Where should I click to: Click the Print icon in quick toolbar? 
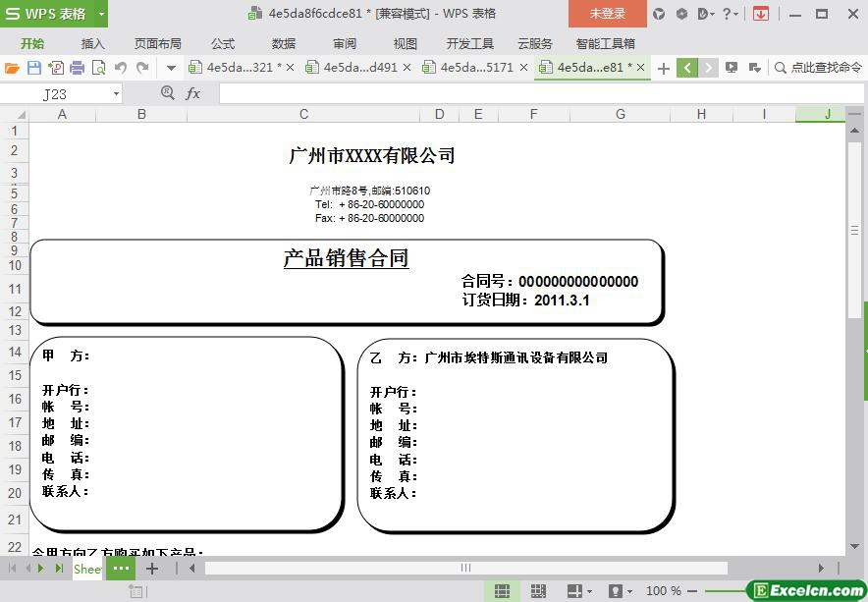[77, 68]
